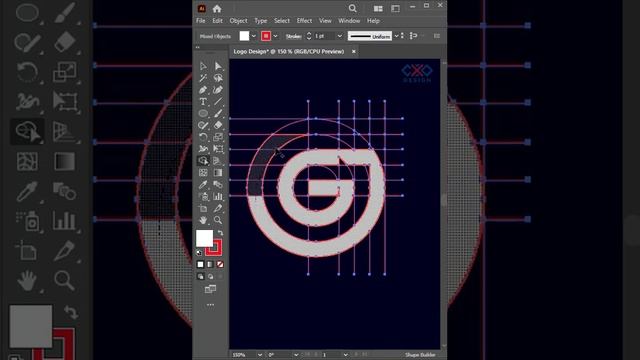Pick the Column Graph tool
This screenshot has width=640, height=360.
pyautogui.click(x=218, y=196)
